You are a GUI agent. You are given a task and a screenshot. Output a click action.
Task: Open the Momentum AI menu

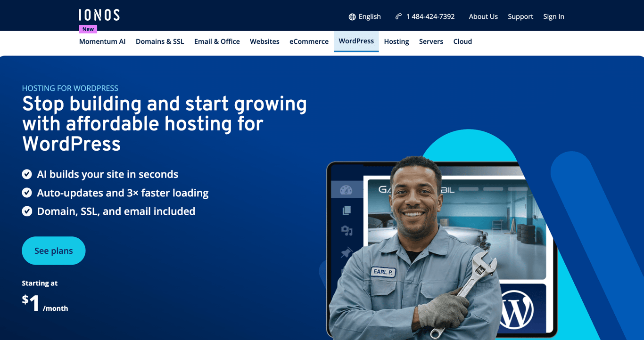click(x=102, y=41)
